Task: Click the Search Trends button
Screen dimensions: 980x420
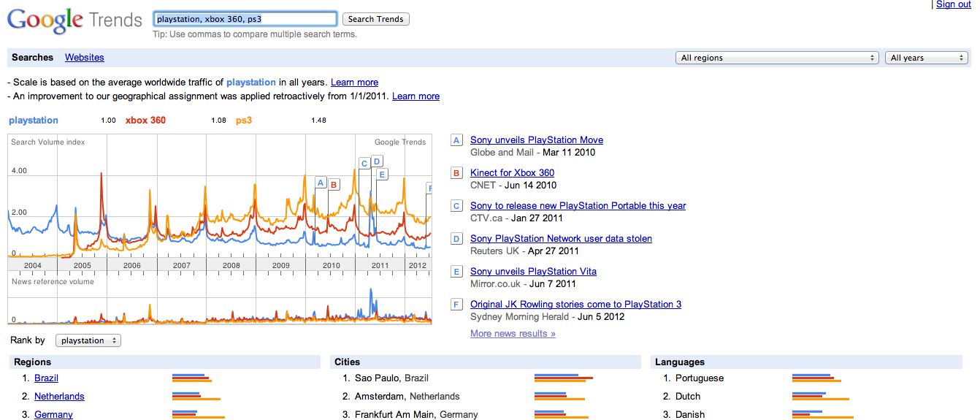Action: click(x=376, y=19)
